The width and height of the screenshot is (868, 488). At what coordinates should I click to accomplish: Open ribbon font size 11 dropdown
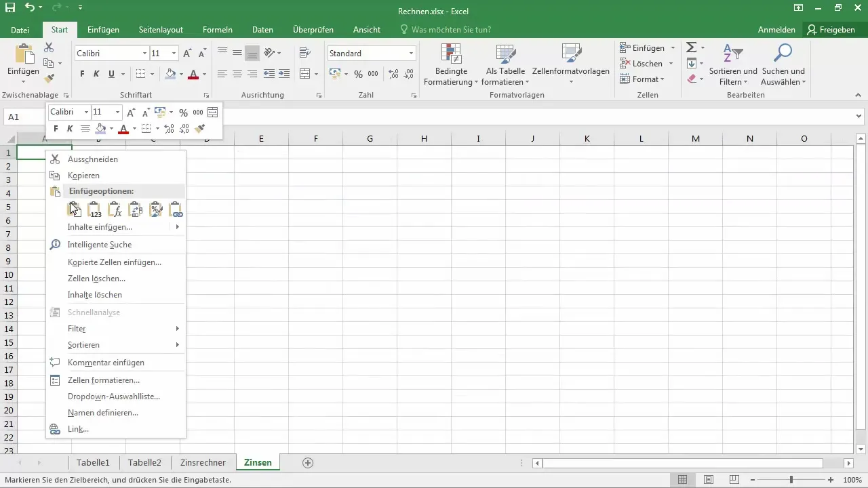coord(174,54)
